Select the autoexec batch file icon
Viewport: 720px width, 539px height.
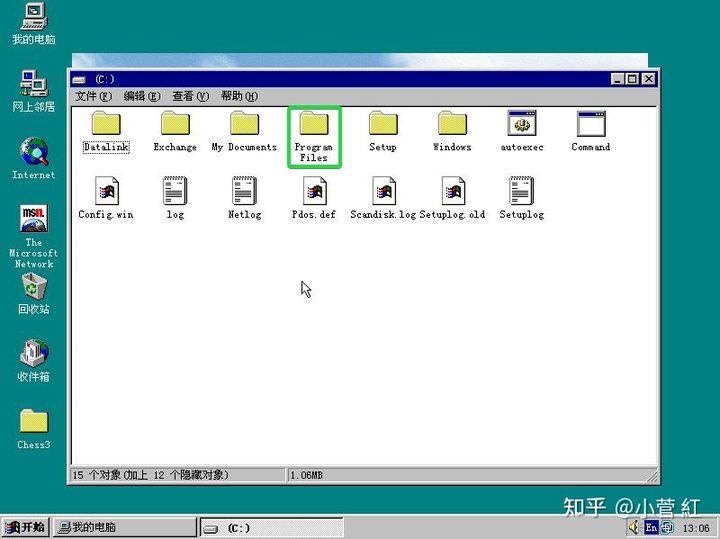click(x=522, y=123)
